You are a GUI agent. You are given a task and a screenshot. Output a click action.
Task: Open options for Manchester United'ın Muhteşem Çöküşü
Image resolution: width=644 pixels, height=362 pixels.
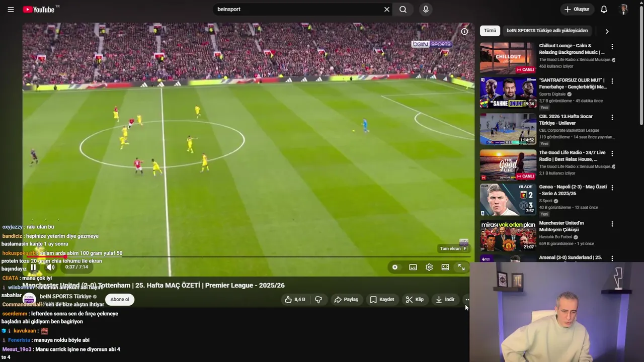point(612,224)
